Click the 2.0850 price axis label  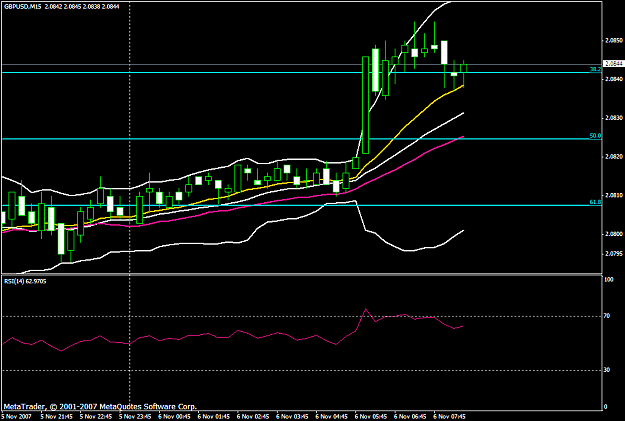(614, 41)
